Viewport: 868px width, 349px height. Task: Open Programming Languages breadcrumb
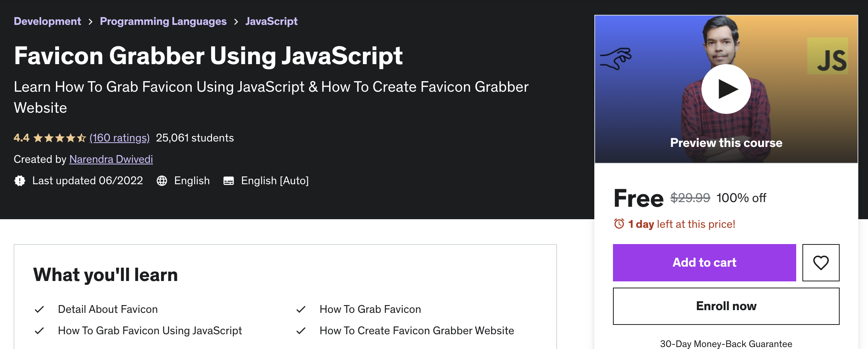163,21
